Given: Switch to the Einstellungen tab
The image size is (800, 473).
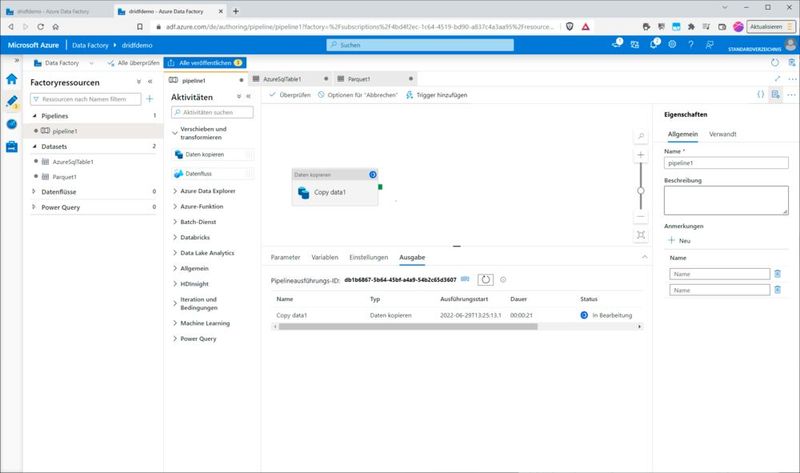Looking at the screenshot, I should 368,257.
